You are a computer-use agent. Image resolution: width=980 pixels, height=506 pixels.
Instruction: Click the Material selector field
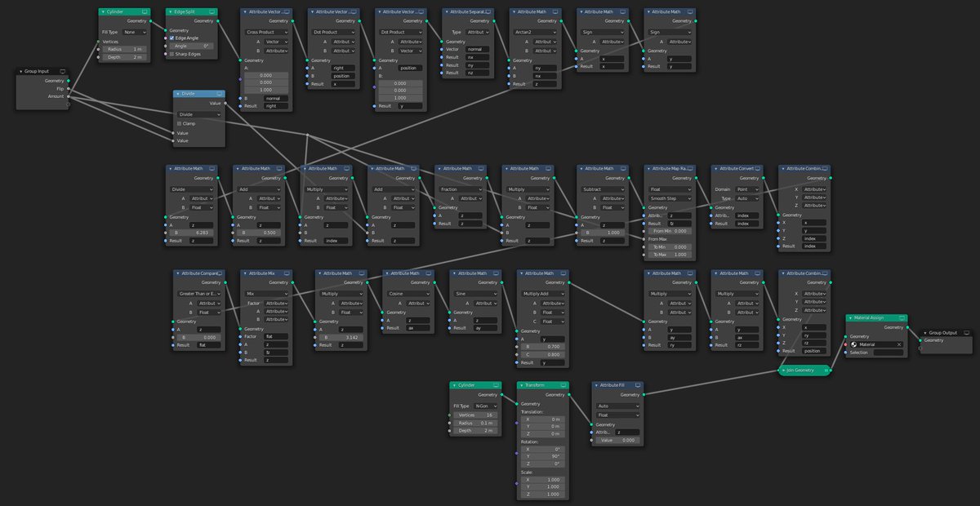[876, 344]
